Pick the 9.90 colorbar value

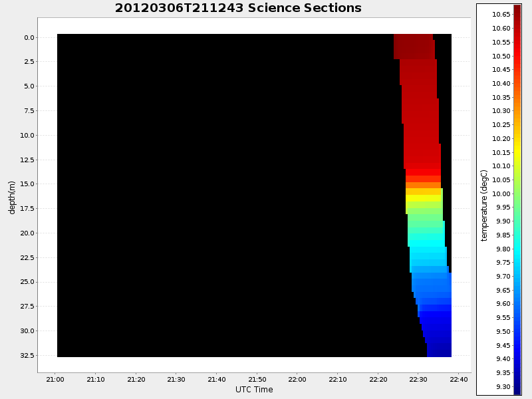[503, 221]
